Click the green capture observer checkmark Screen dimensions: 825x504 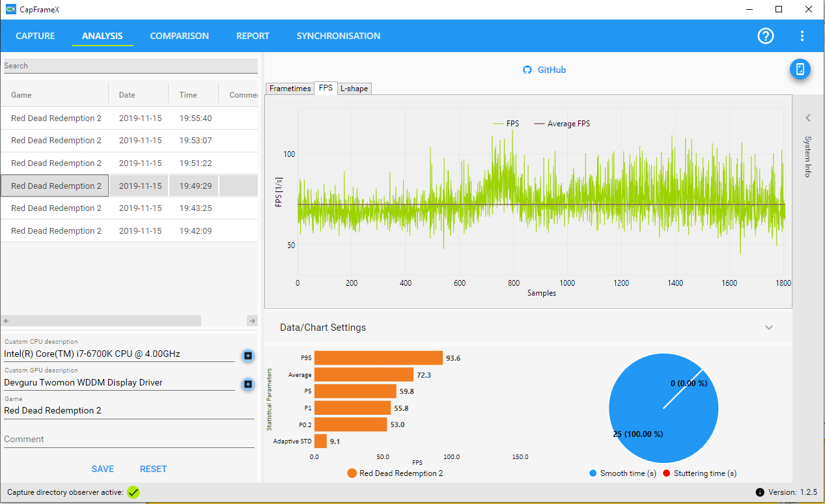click(133, 492)
